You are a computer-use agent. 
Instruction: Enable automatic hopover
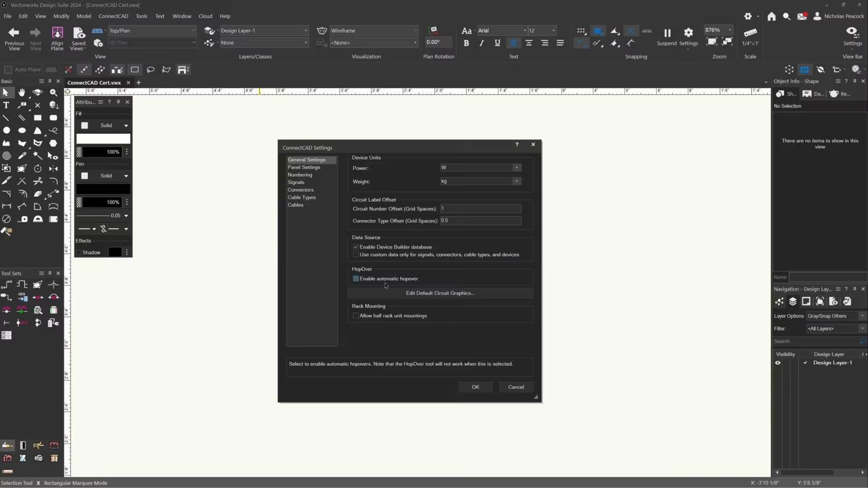[x=355, y=278]
